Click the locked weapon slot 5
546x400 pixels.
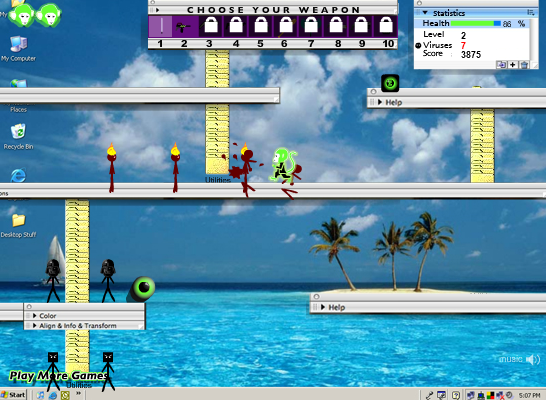tap(261, 26)
